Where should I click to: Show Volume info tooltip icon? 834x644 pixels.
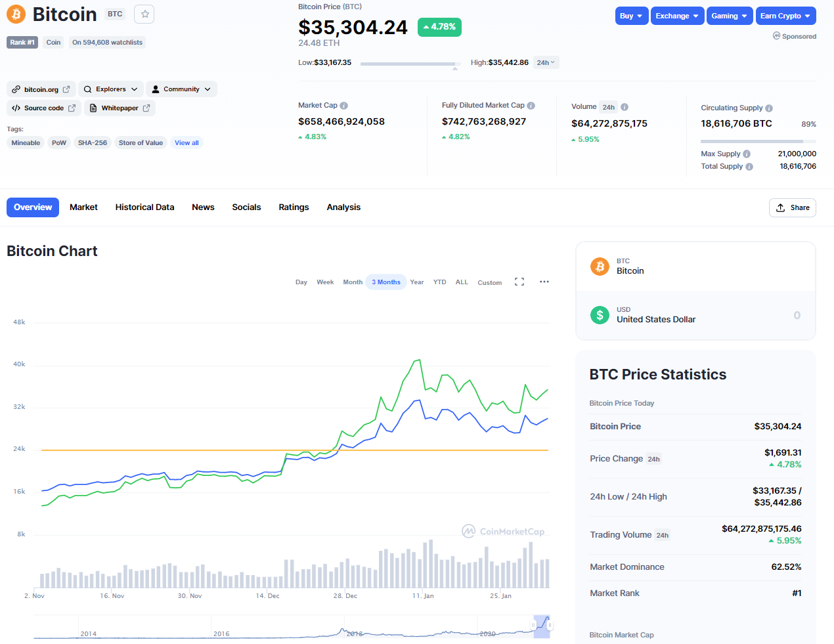625,107
